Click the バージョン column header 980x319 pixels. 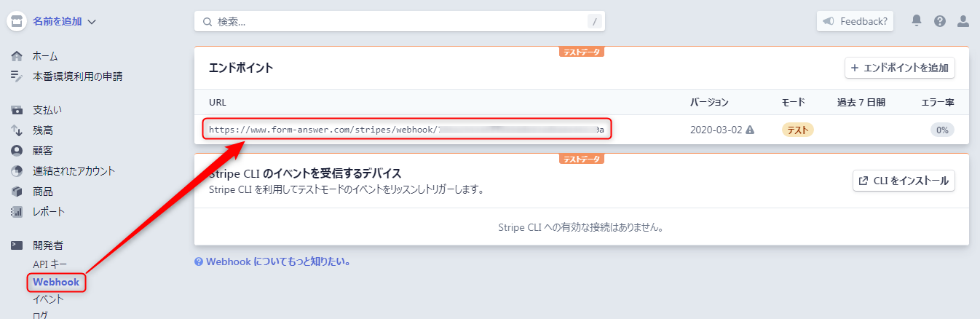pyautogui.click(x=709, y=102)
